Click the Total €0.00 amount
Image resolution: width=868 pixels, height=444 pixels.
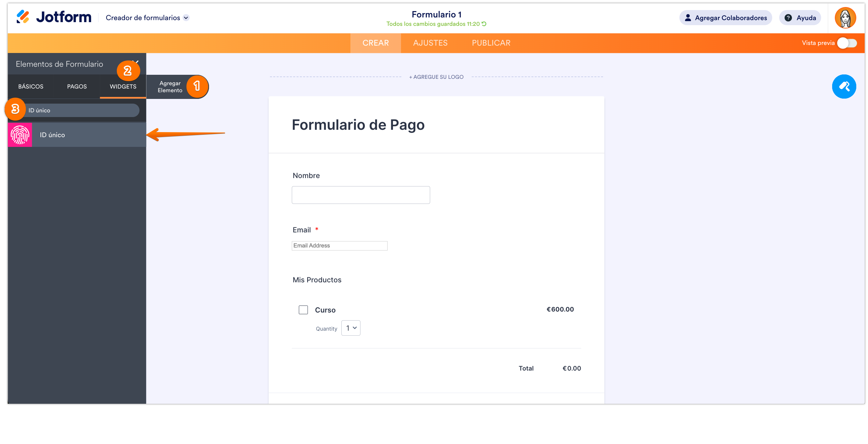click(x=572, y=368)
